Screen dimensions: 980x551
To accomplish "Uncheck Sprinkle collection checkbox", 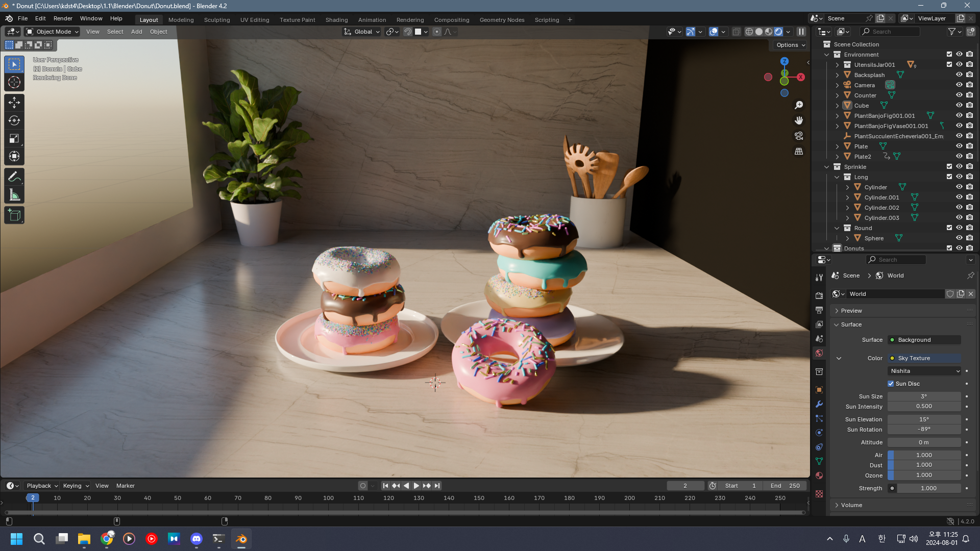I will 949,167.
